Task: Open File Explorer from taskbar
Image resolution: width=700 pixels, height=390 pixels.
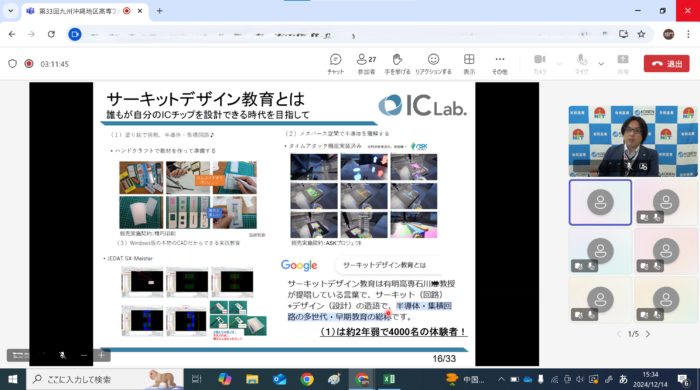Action: coord(252,379)
